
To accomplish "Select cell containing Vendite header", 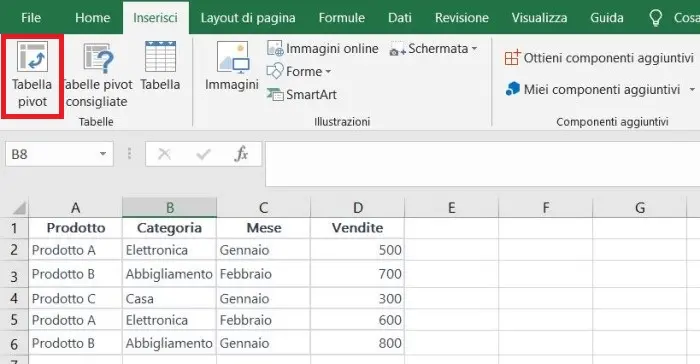I will pos(358,228).
